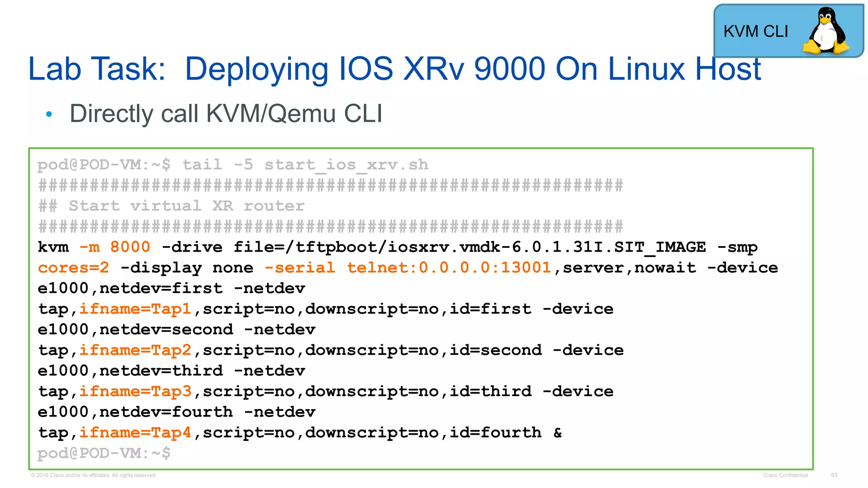868x488 pixels.
Task: Click the 'e1000,netdev=second' text
Action: coord(135,330)
